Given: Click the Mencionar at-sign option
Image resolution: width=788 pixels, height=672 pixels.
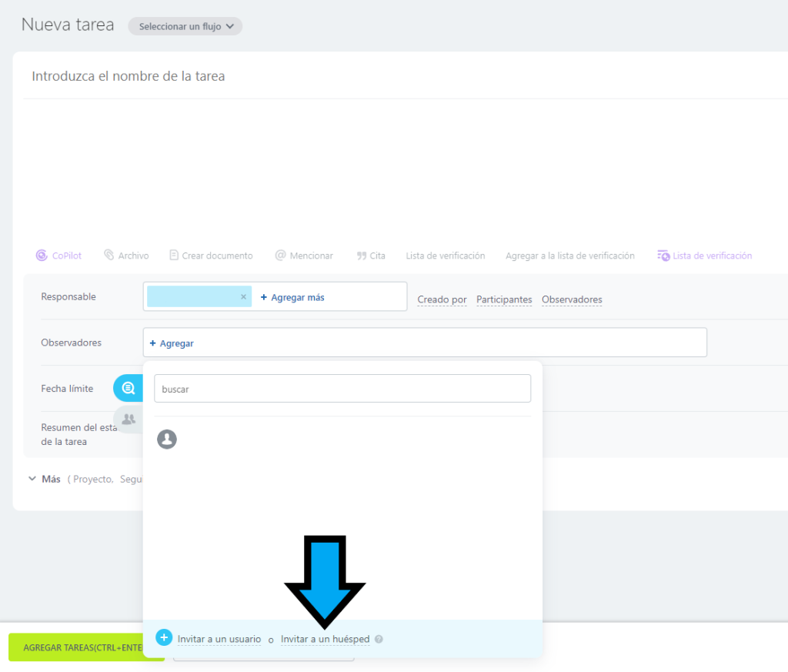Looking at the screenshot, I should point(304,256).
